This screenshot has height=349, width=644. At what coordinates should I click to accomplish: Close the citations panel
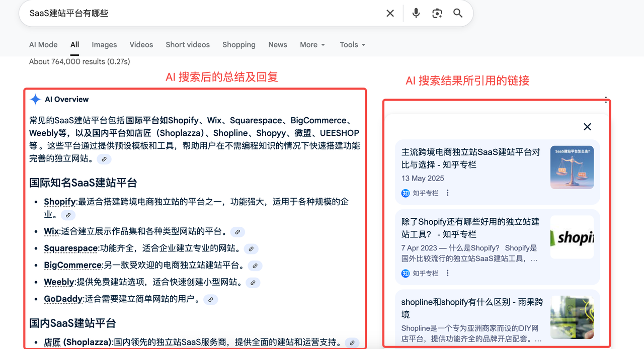click(587, 127)
